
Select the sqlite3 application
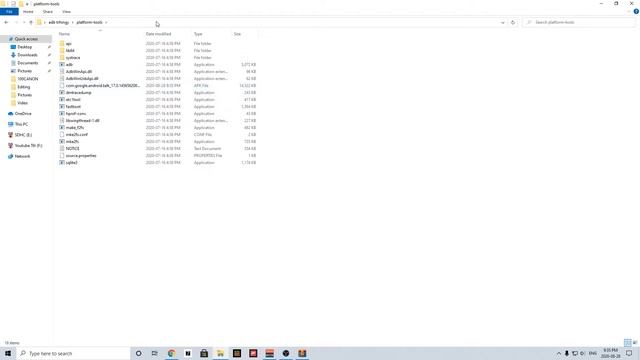pos(71,162)
